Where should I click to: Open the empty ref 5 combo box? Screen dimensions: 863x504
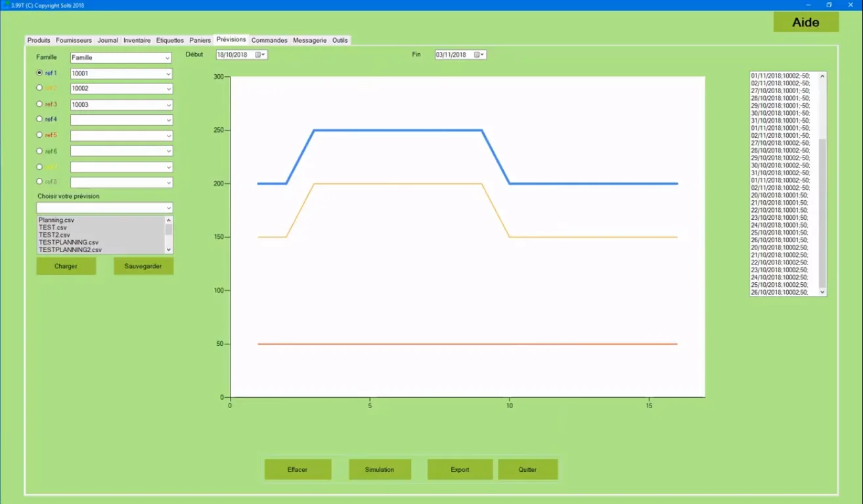pyautogui.click(x=121, y=136)
